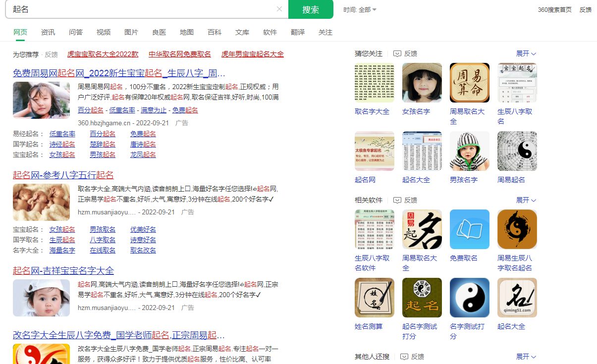Open the 起名网 thumbnail in 猜您关注
Image resolution: width=597 pixels, height=364 pixels.
coord(375,151)
